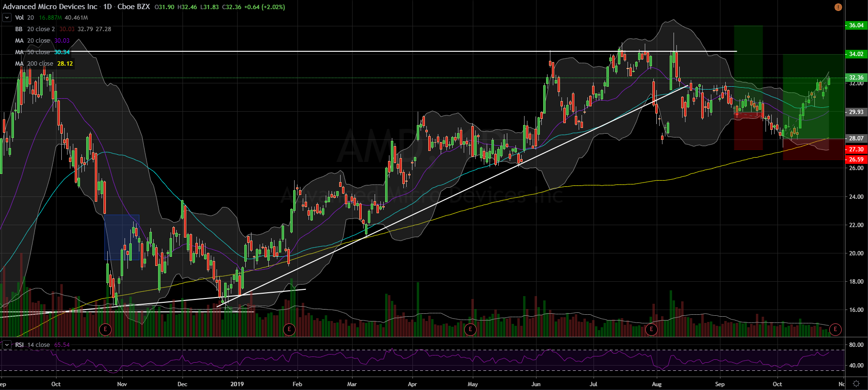Click the 36.04 green price label
868x390 pixels.
tap(856, 25)
